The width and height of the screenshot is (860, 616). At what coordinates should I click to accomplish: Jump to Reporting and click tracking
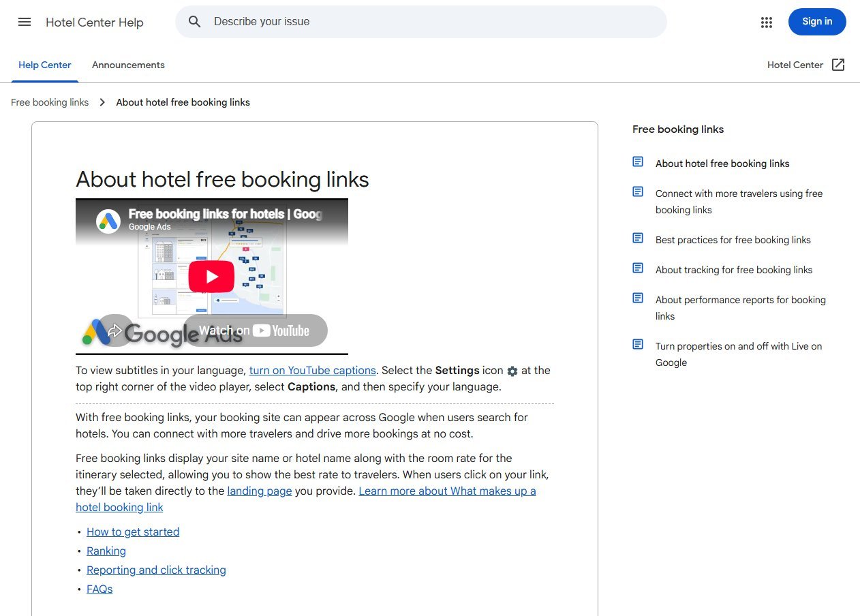[x=156, y=570]
